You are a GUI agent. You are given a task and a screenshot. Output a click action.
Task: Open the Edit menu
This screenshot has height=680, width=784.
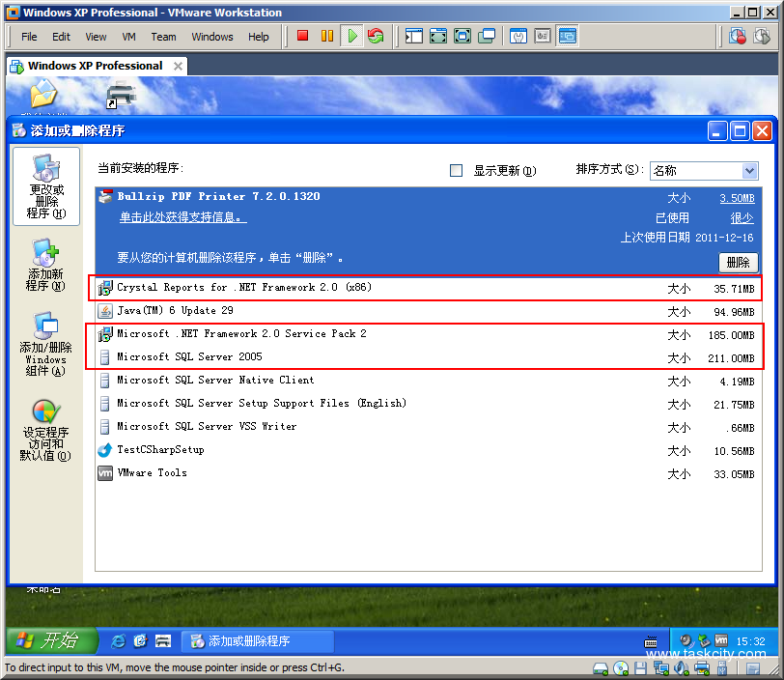[x=61, y=37]
